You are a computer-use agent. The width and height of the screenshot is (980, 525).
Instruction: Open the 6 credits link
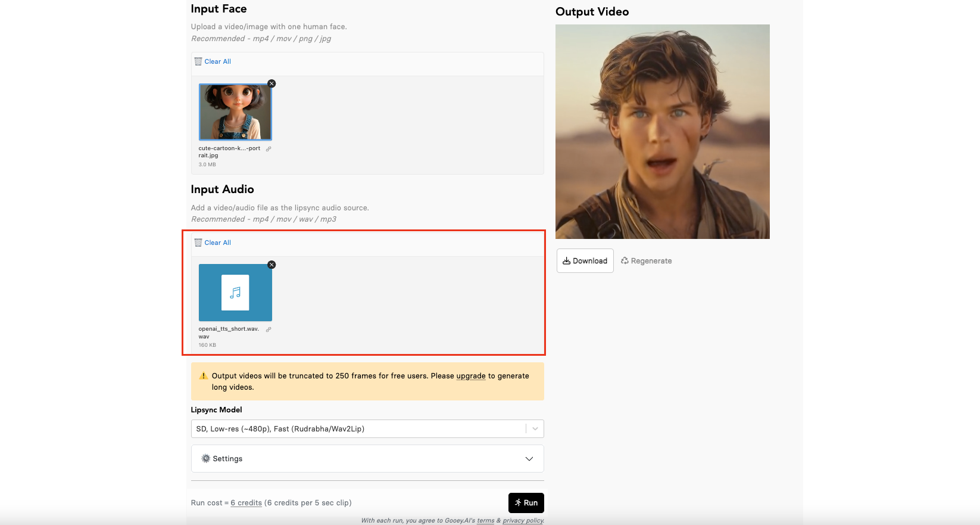click(x=246, y=503)
